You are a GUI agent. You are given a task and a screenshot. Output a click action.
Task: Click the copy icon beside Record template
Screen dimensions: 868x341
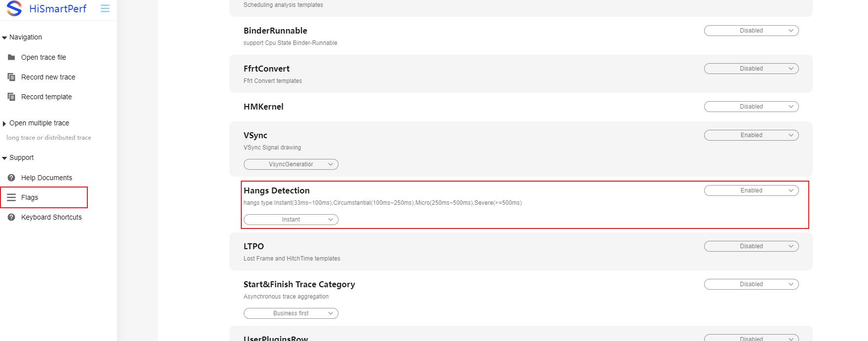click(11, 97)
